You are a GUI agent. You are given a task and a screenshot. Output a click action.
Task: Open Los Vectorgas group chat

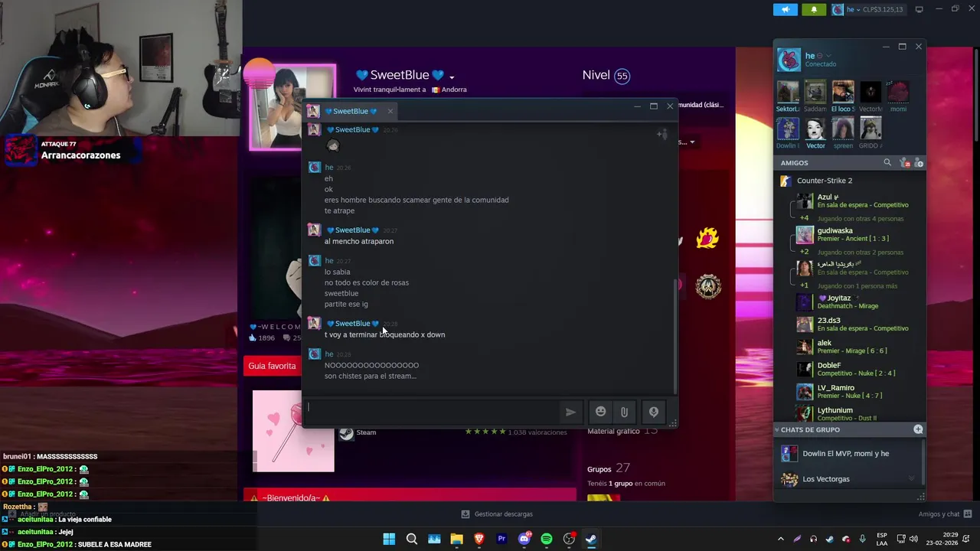(x=848, y=479)
